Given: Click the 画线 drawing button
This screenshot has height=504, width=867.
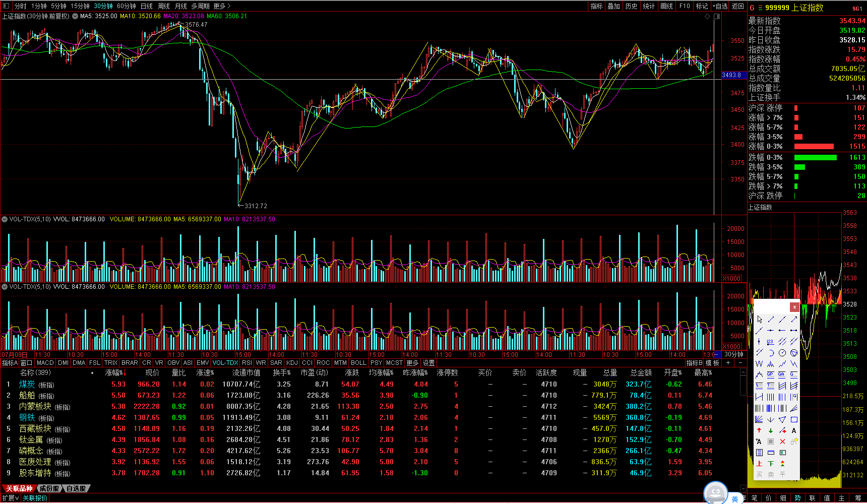Looking at the screenshot, I should [x=666, y=6].
